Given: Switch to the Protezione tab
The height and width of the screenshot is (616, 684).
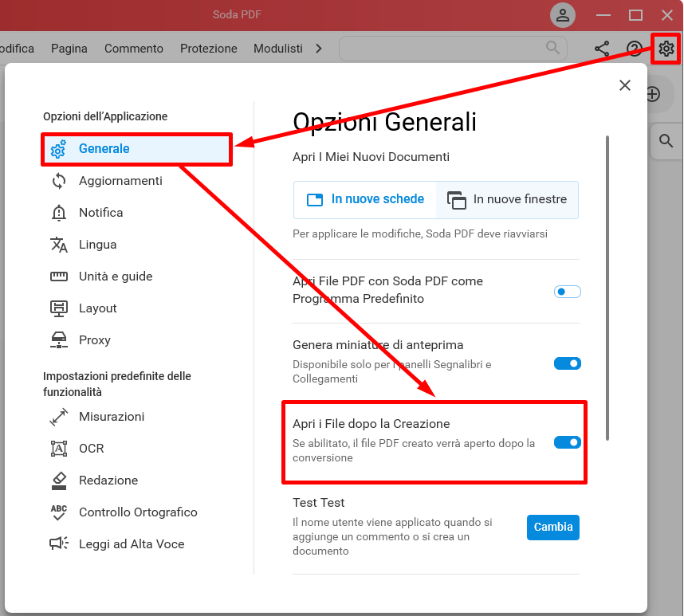Looking at the screenshot, I should coord(209,49).
